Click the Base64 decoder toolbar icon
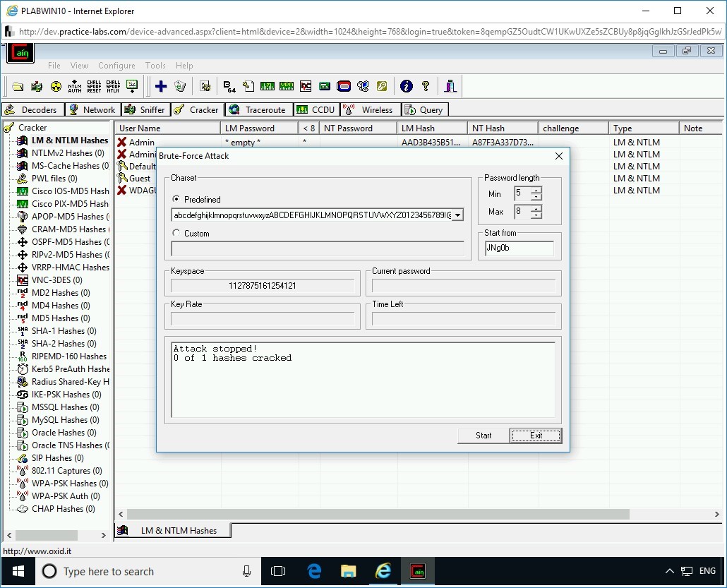The image size is (727, 588). (x=229, y=86)
